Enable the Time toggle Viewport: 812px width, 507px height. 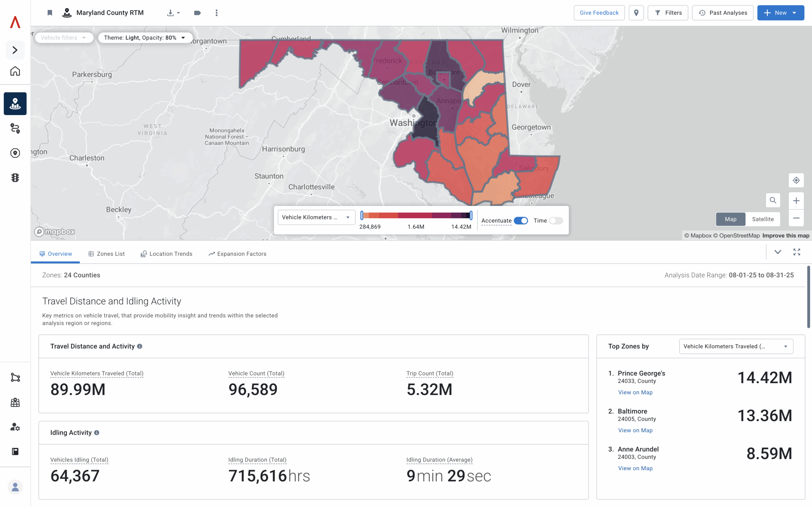pyautogui.click(x=556, y=221)
